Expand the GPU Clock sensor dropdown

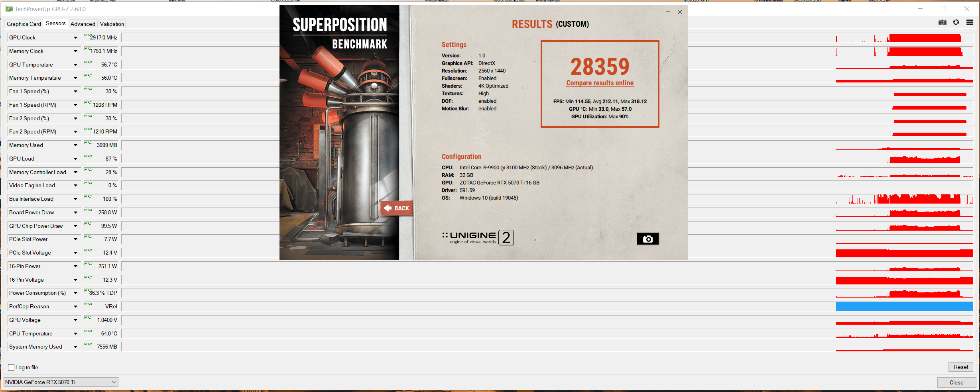tap(75, 37)
